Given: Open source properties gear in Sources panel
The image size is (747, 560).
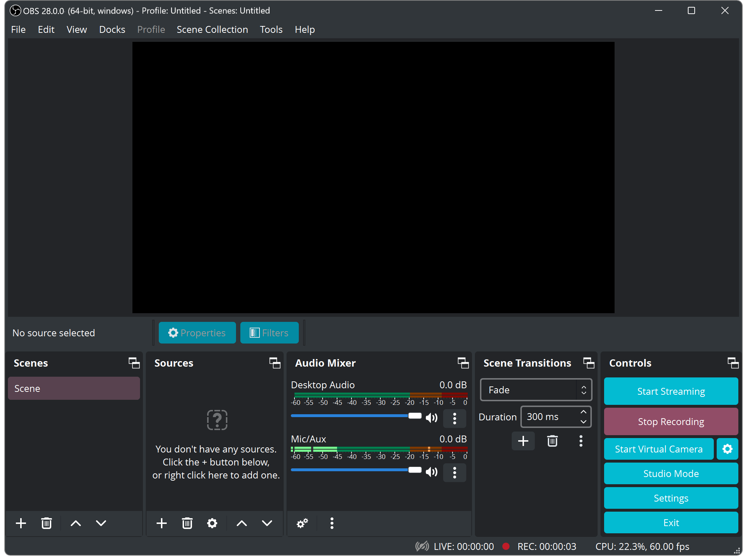Looking at the screenshot, I should coord(212,523).
